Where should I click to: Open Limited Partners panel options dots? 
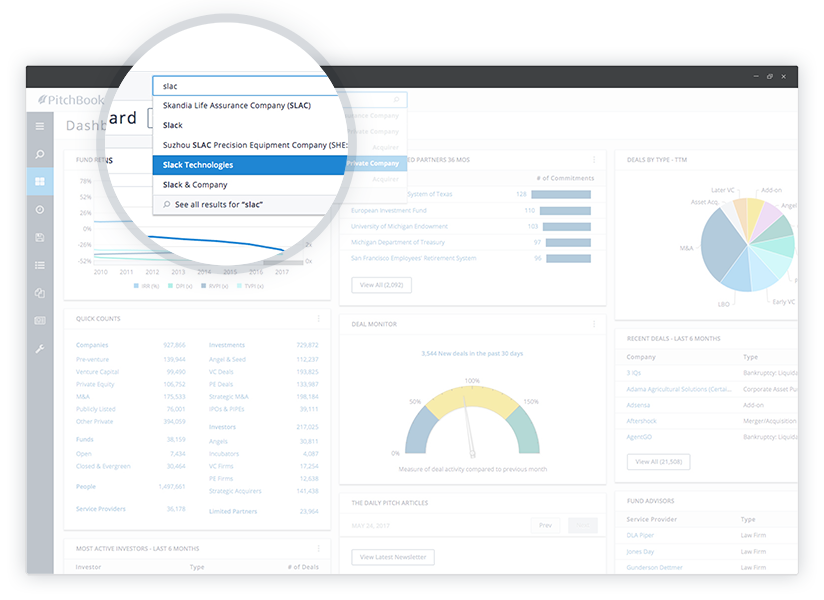click(x=594, y=160)
